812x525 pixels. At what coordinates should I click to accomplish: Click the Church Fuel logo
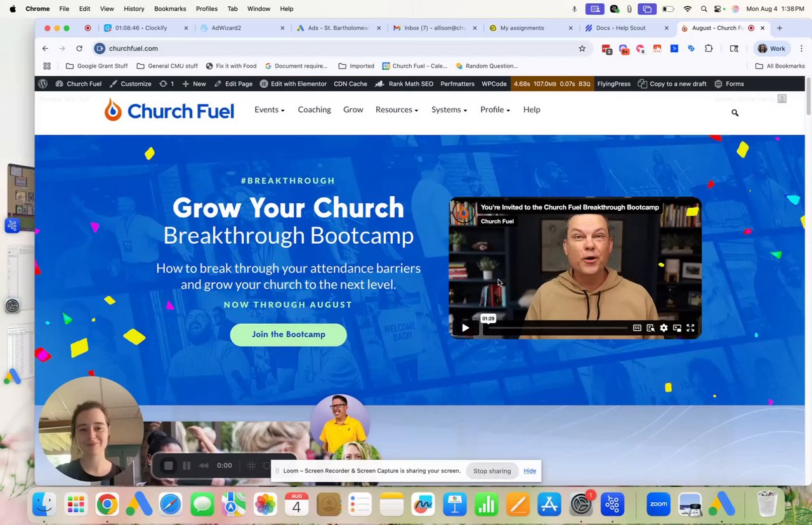tap(169, 110)
